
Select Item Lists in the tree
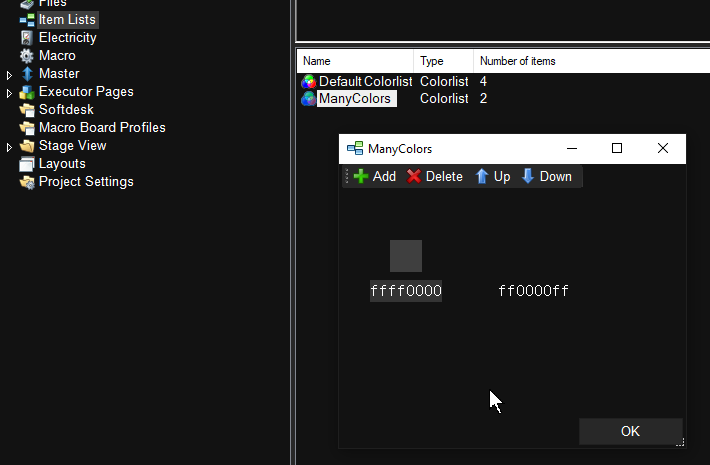click(x=68, y=19)
